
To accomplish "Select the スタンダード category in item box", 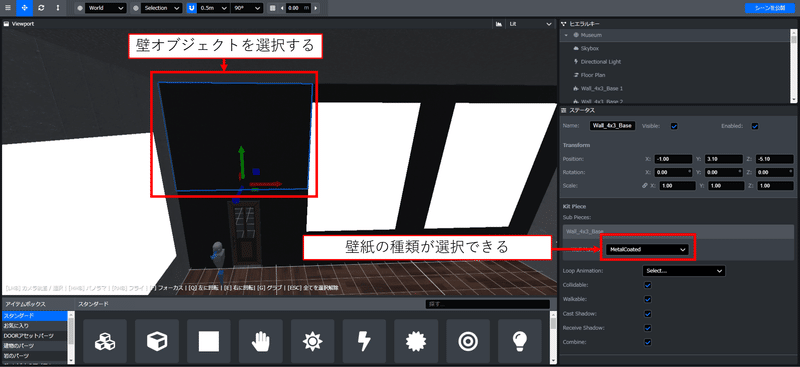I will tap(34, 315).
